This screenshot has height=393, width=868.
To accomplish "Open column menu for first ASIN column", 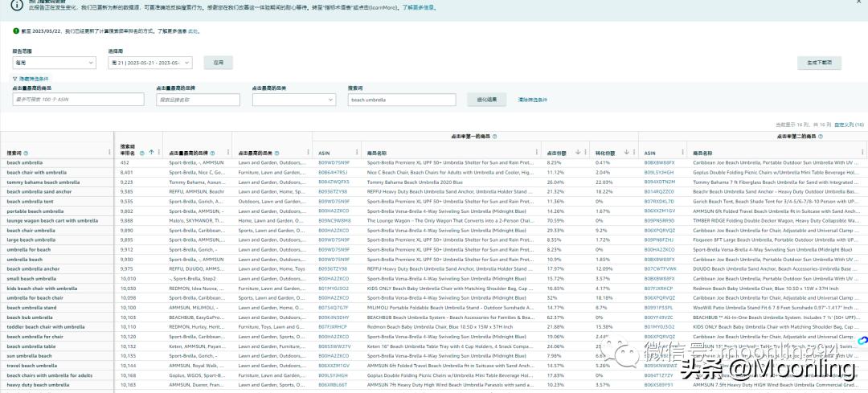I will tap(357, 153).
